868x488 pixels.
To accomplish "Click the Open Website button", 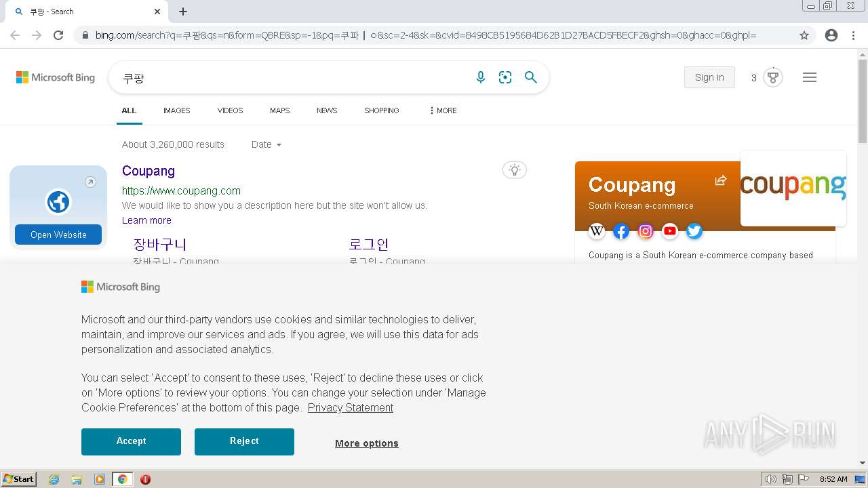I will [x=58, y=235].
